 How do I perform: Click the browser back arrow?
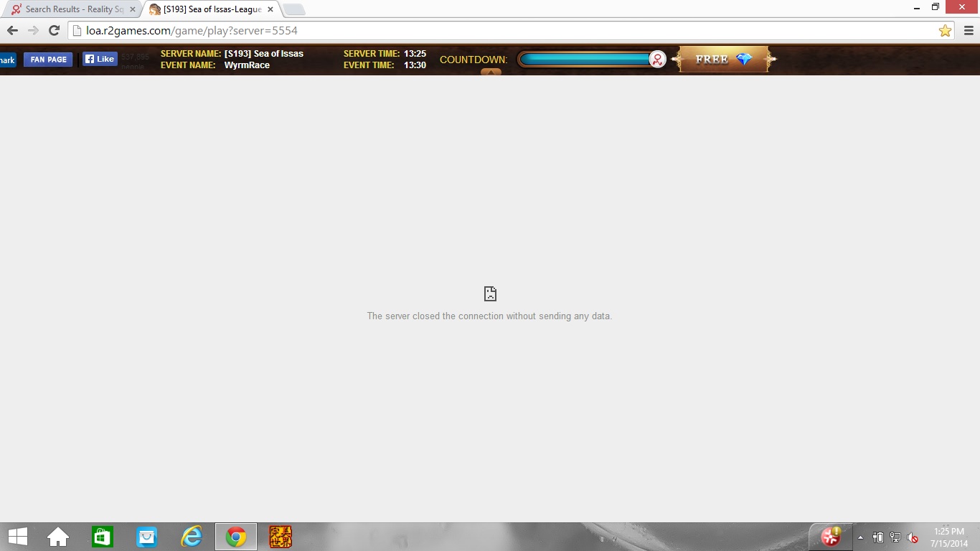tap(12, 31)
